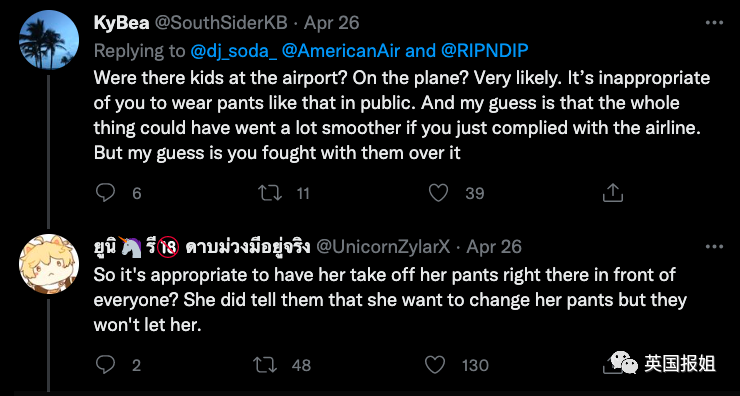Open KyBea's palm tree profile picture

tap(49, 40)
